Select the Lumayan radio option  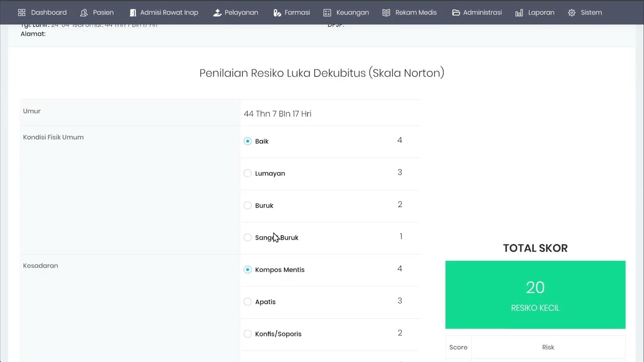pos(248,173)
